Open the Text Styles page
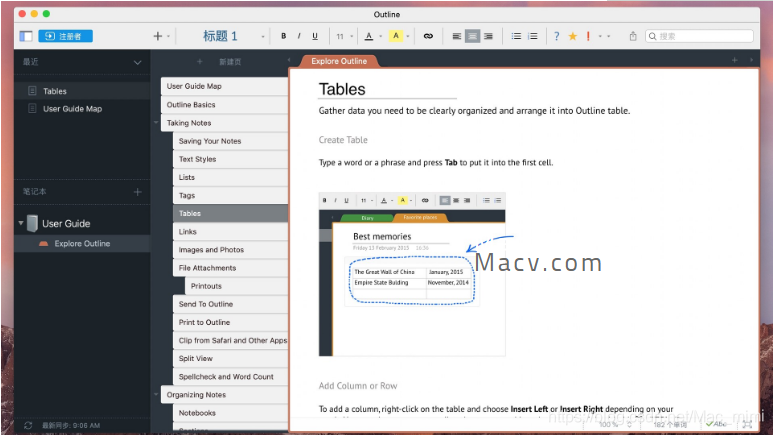The height and width of the screenshot is (435, 774). (231, 159)
